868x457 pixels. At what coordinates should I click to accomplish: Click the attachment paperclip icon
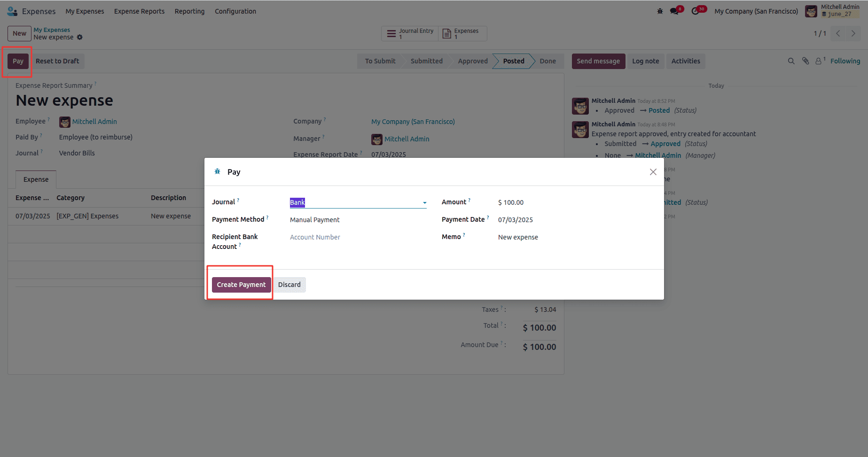click(x=805, y=61)
